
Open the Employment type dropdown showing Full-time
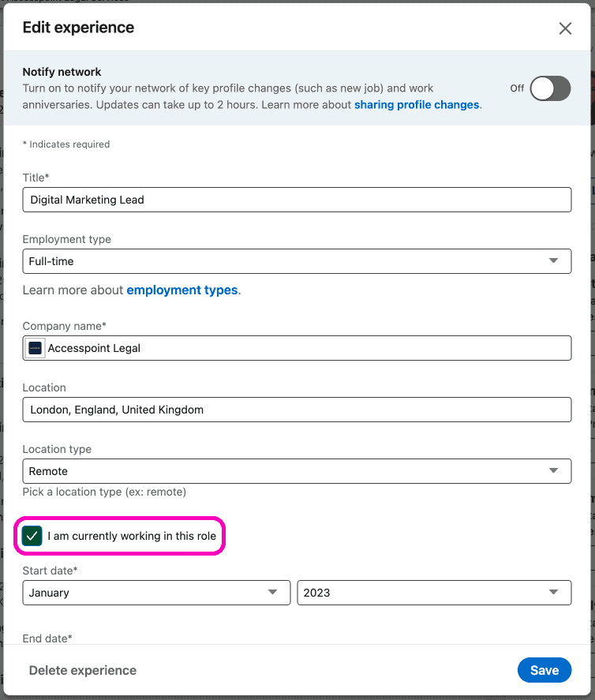pos(297,260)
